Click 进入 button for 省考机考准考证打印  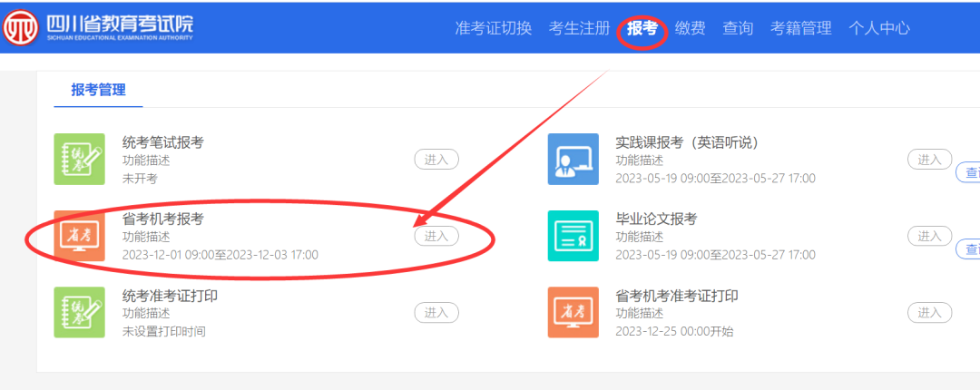pyautogui.click(x=929, y=313)
